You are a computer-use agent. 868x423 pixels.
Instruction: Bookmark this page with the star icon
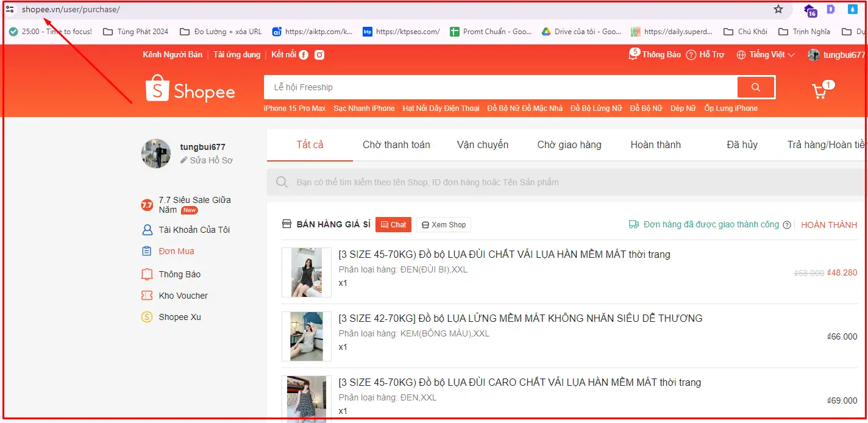point(778,9)
